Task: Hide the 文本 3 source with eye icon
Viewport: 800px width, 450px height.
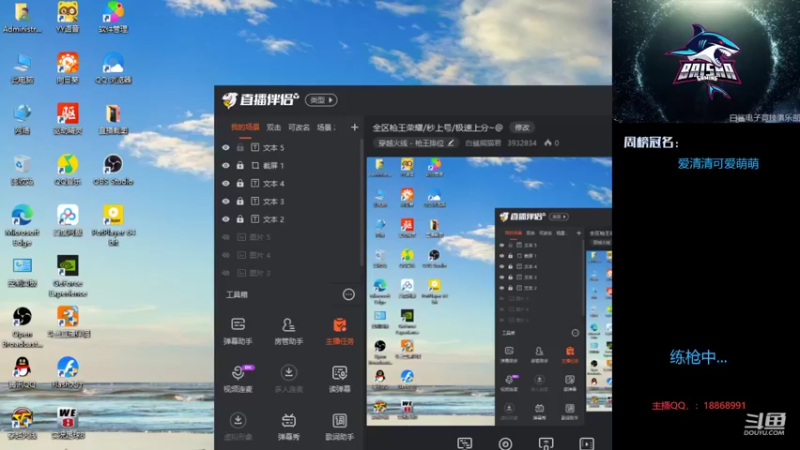Action: pyautogui.click(x=226, y=201)
